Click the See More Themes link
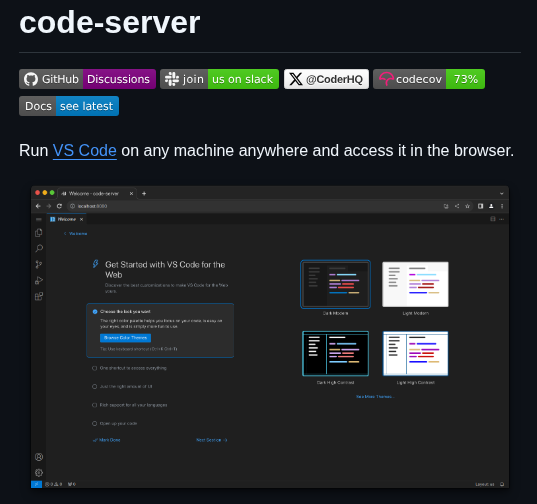Image resolution: width=537 pixels, height=504 pixels. click(375, 396)
